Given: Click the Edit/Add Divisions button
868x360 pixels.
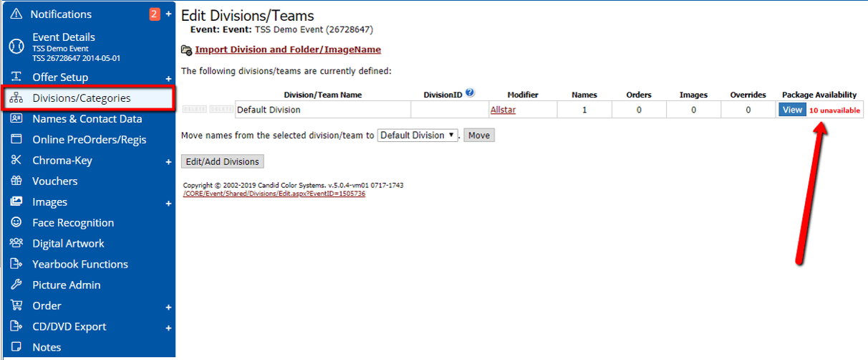Looking at the screenshot, I should [x=223, y=161].
